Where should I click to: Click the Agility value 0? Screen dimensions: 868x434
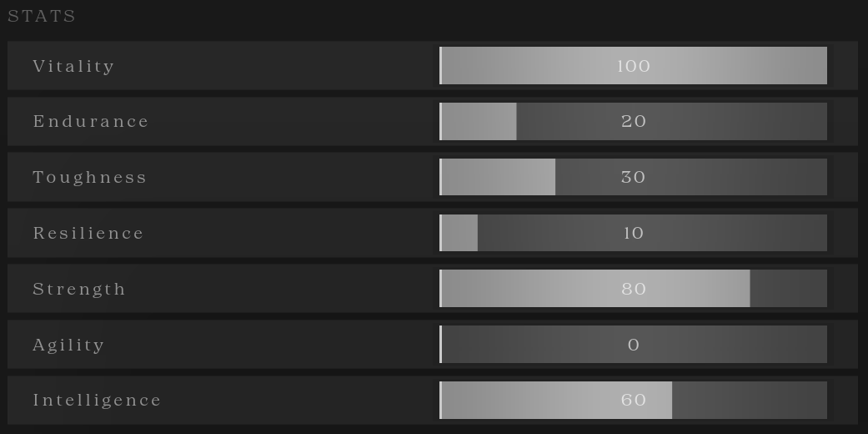point(634,345)
